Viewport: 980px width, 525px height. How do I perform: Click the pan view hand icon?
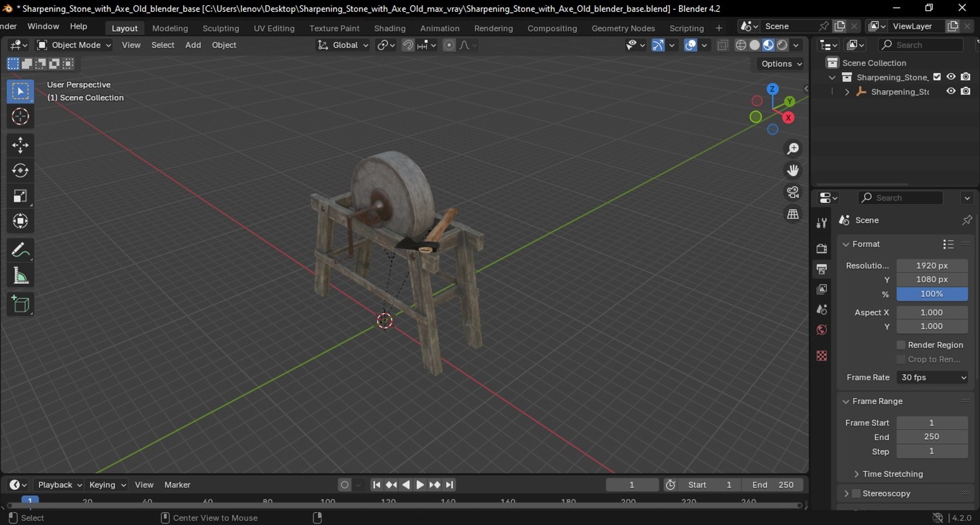click(x=793, y=171)
